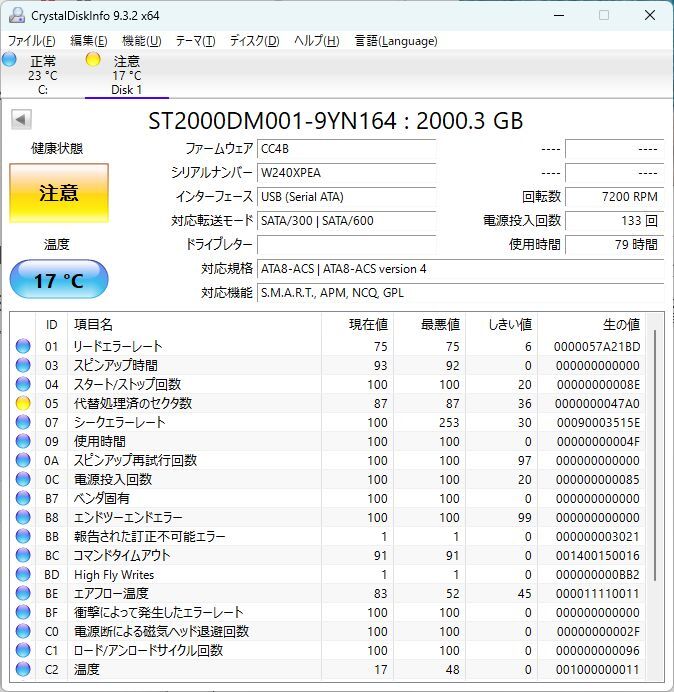Click the 項目名 column header
Screen dimensions: 674x692
[x=194, y=324]
